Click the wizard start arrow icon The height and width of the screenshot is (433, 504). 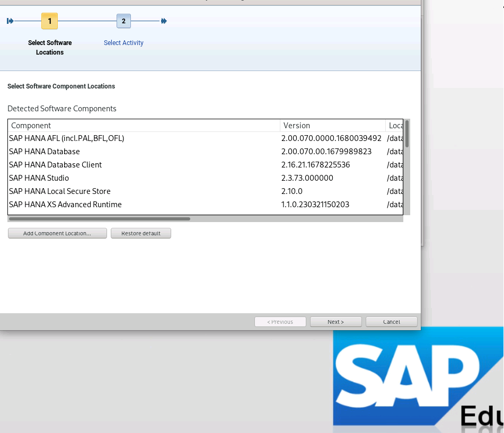click(x=10, y=21)
